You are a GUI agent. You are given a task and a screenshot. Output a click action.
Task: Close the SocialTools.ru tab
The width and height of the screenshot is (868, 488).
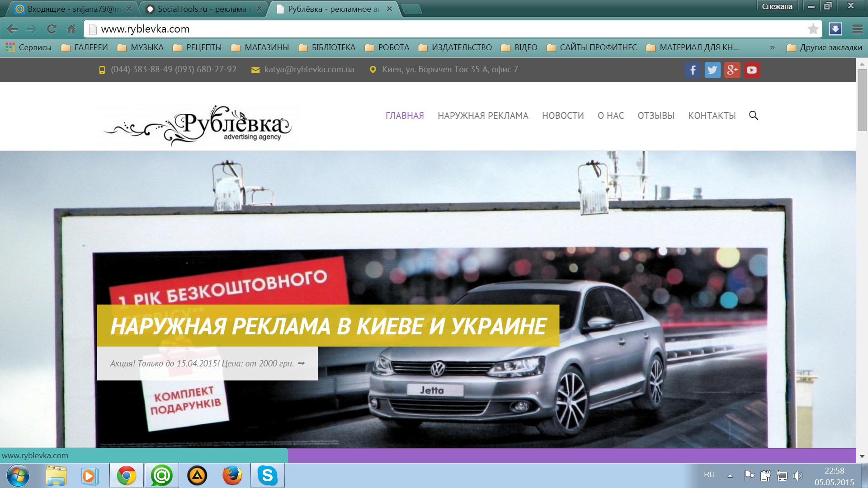(259, 9)
